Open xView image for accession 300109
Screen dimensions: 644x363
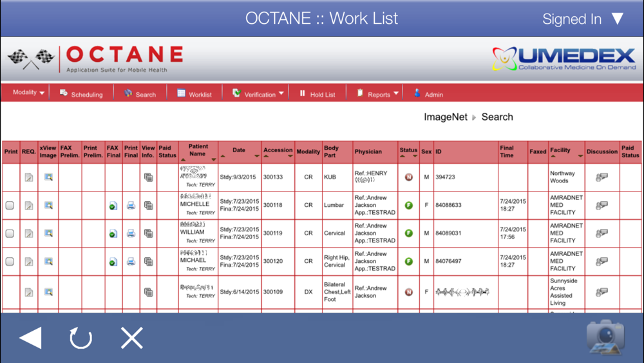coord(48,292)
